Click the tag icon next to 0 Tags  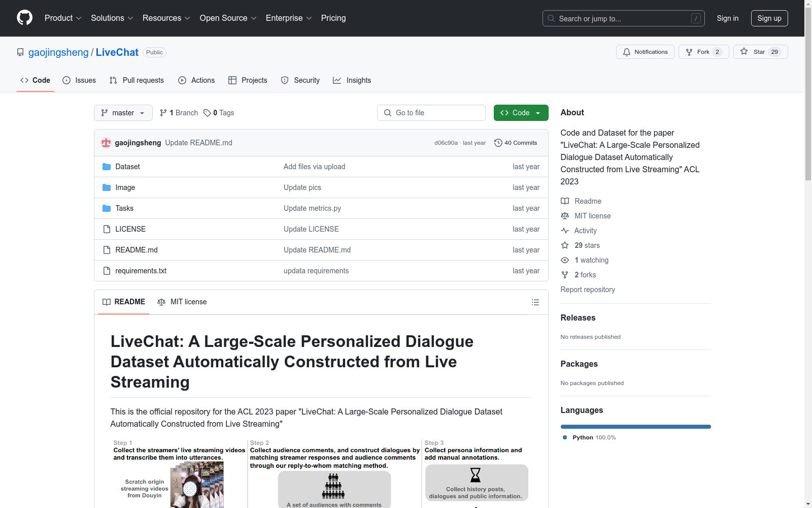(x=207, y=113)
